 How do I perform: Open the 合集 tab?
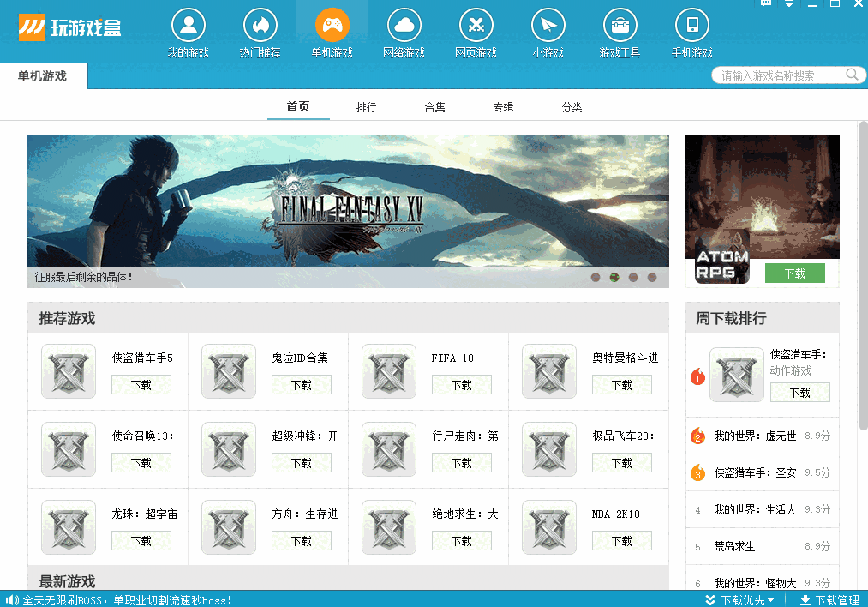434,107
